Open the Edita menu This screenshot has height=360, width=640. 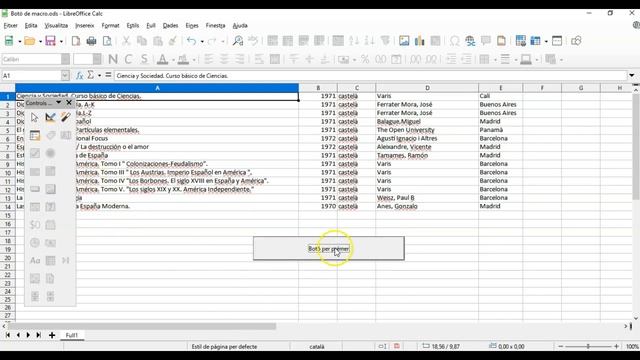[x=31, y=25]
